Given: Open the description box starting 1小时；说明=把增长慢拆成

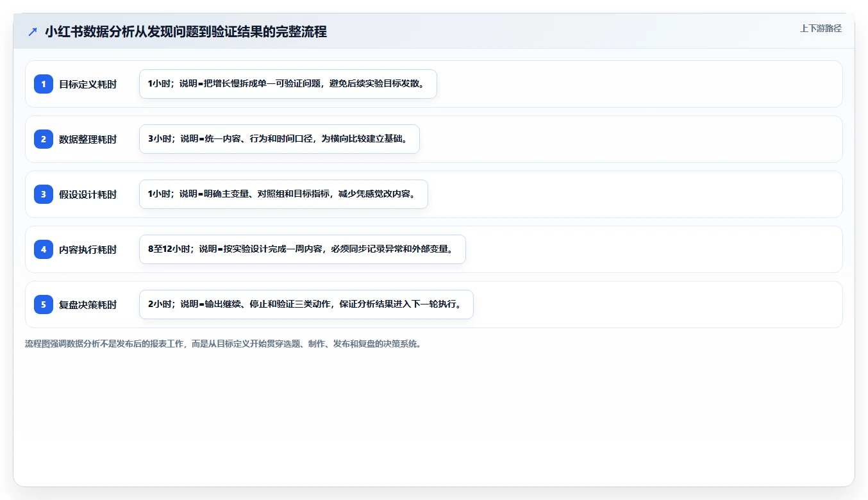Looking at the screenshot, I should click(288, 84).
